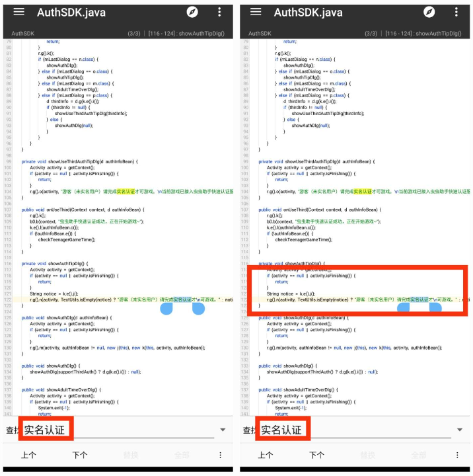Select AuthSDK class label in right screenshot
Image resolution: width=473 pixels, height=476 pixels.
(x=260, y=33)
